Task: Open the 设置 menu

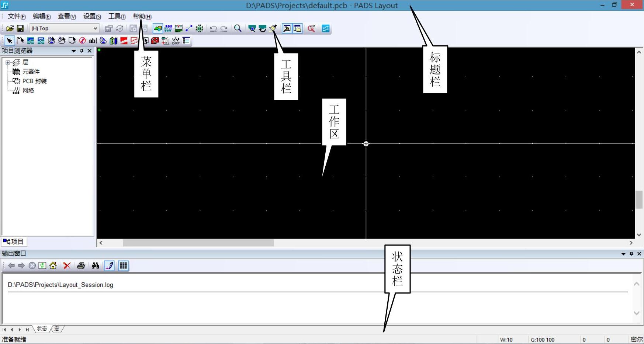Action: click(92, 16)
